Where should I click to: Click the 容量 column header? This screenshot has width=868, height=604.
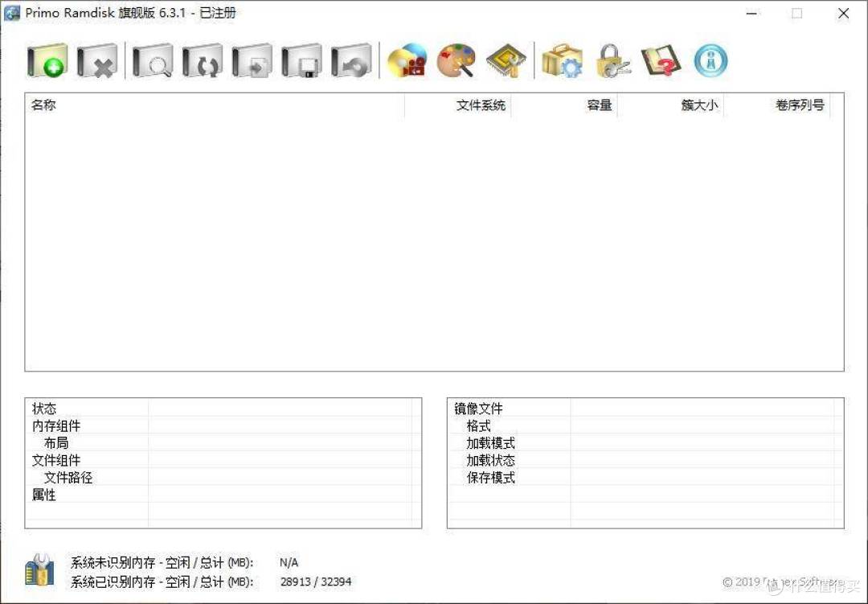coord(599,105)
